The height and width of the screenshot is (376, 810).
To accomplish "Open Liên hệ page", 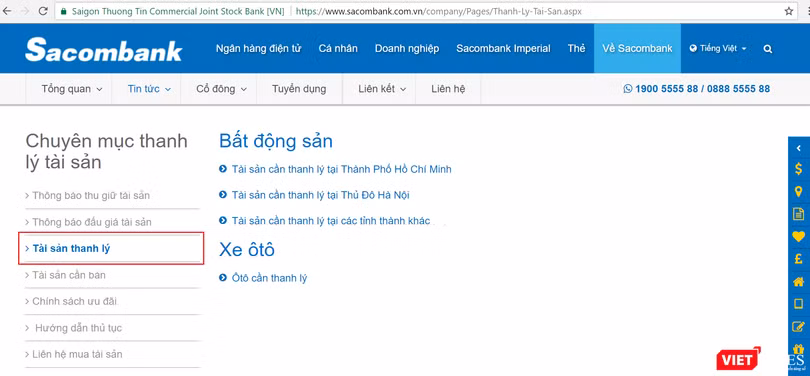I will tap(448, 89).
